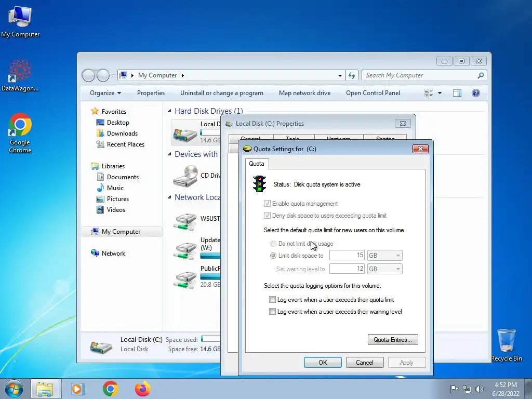Click the refresh button next to address bar
This screenshot has height=399, width=532.
352,75
